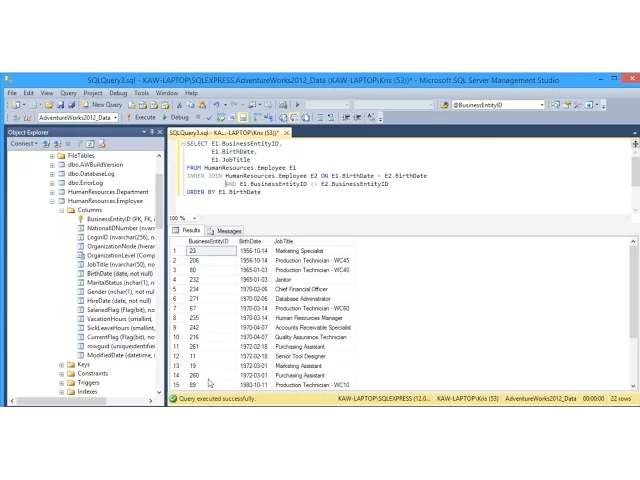Click the Undo arrow icon

pos(216,105)
